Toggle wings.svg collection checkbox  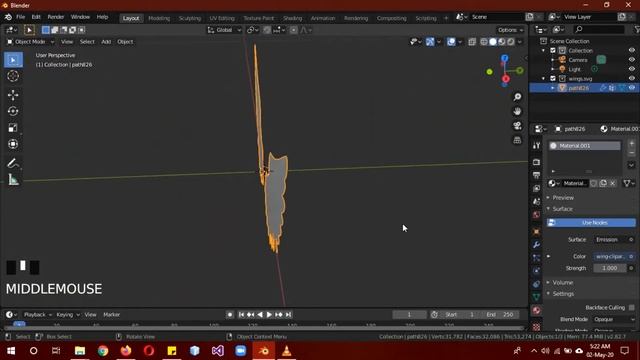click(x=553, y=78)
